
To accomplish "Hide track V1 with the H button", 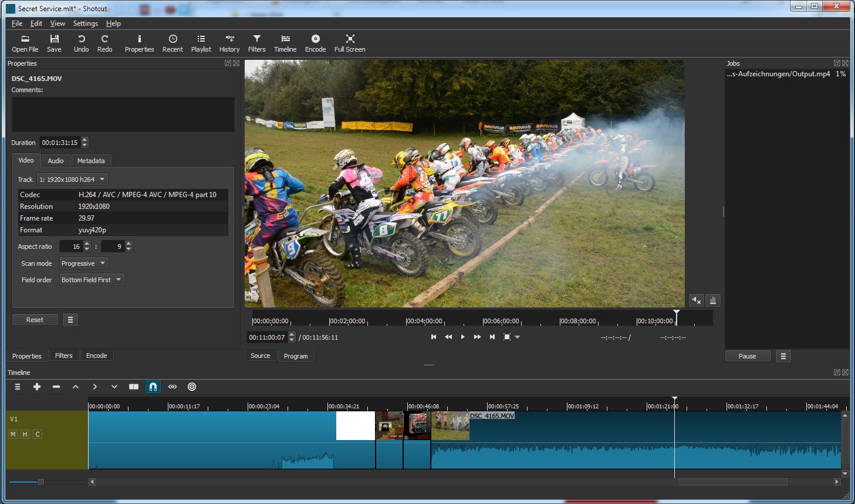I will tap(25, 434).
